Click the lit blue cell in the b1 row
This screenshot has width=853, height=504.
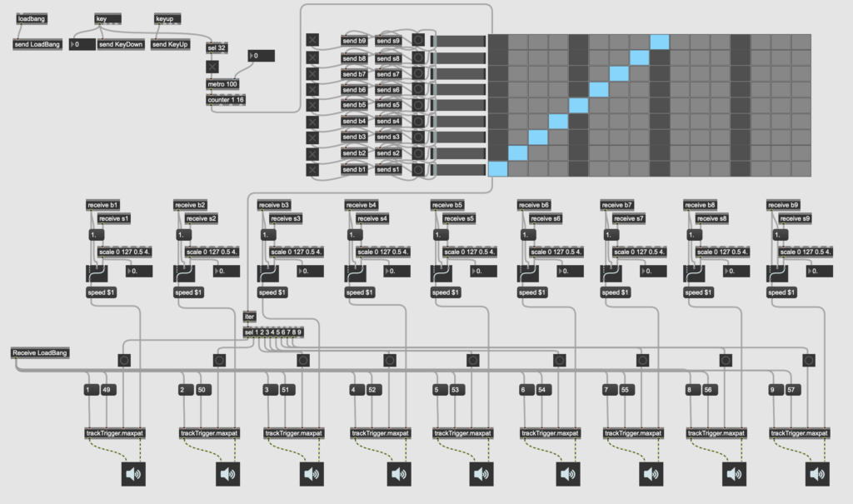(x=497, y=169)
